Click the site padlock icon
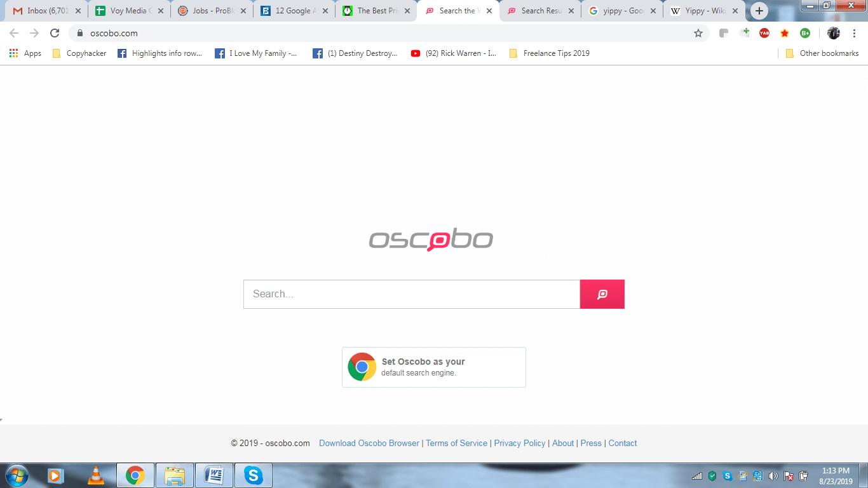Viewport: 868px width, 488px height. (x=80, y=33)
